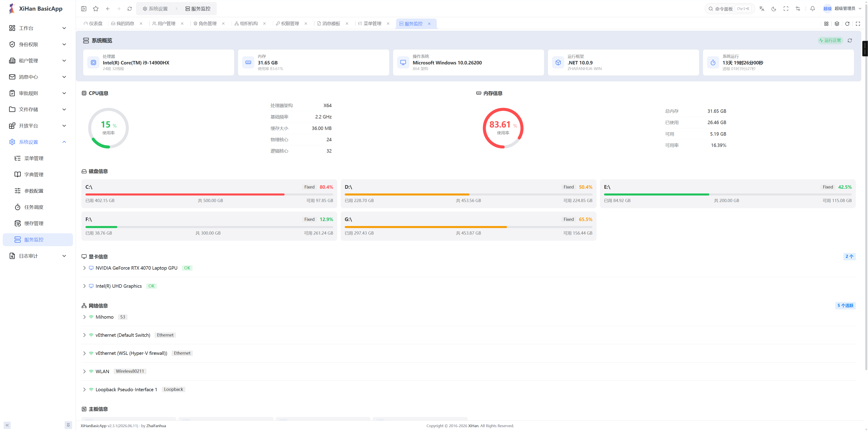Expand the 工作台 sidebar menu
Screen dimensions: 868x431
[x=38, y=28]
